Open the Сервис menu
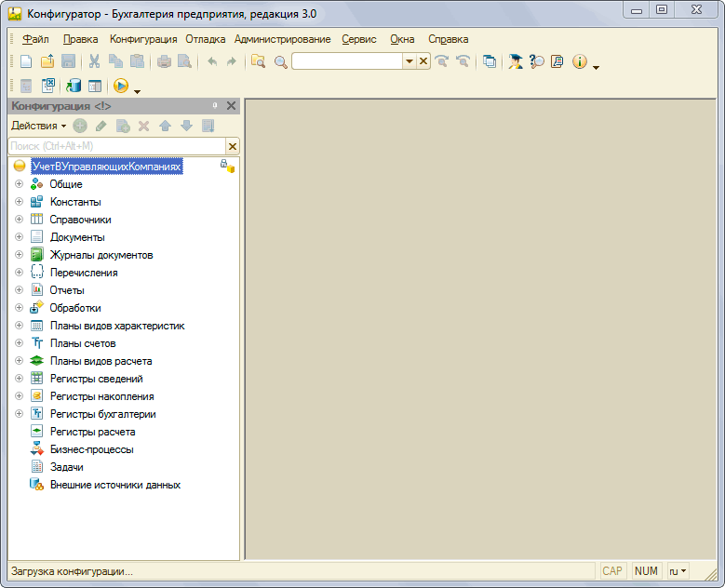 pyautogui.click(x=359, y=39)
